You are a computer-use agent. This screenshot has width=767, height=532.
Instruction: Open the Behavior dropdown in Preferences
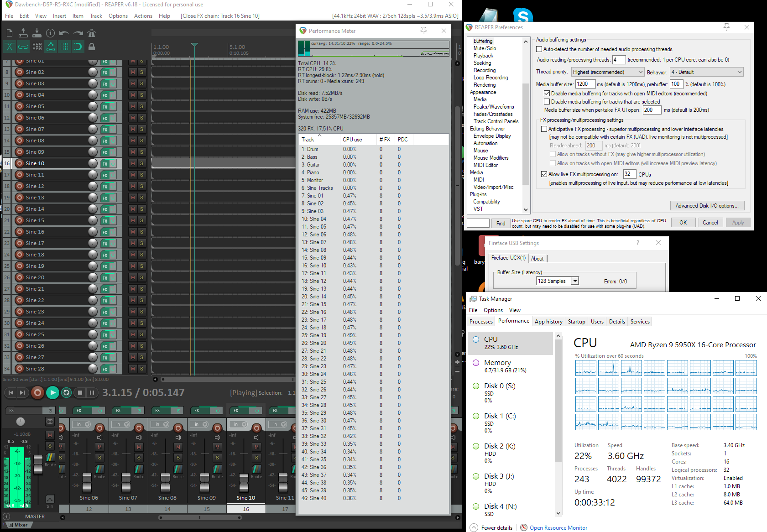[706, 72]
